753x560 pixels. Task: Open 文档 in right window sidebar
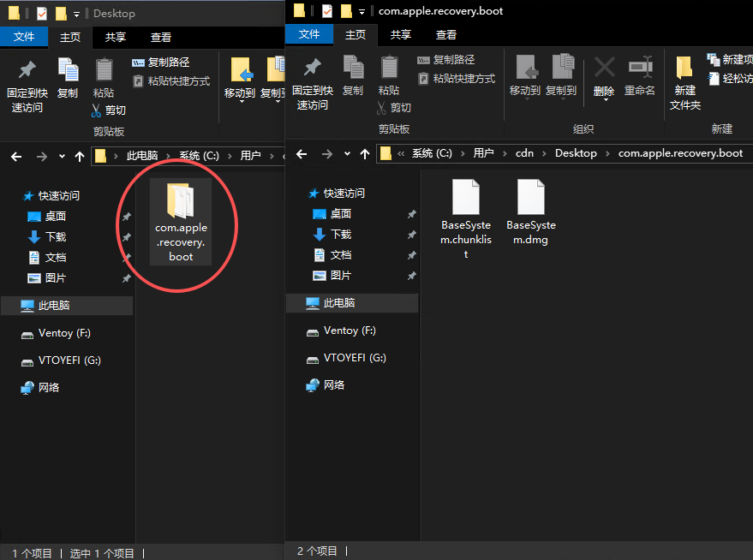tap(332, 255)
